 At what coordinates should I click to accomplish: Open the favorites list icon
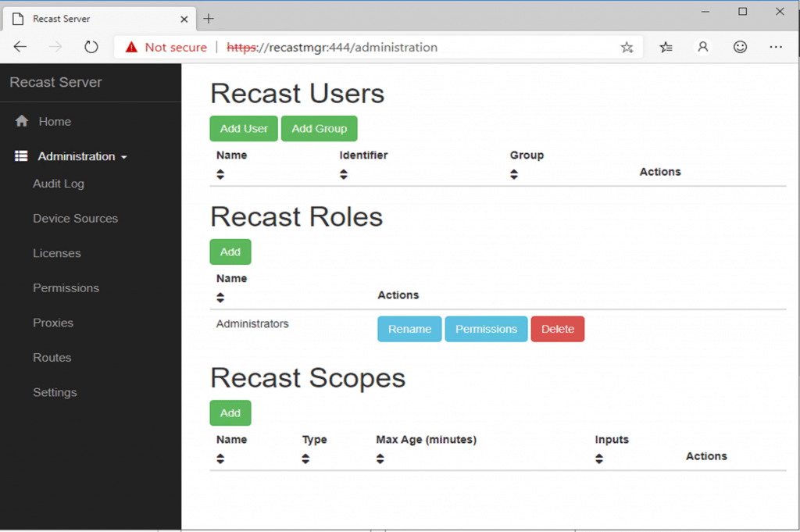click(x=666, y=48)
